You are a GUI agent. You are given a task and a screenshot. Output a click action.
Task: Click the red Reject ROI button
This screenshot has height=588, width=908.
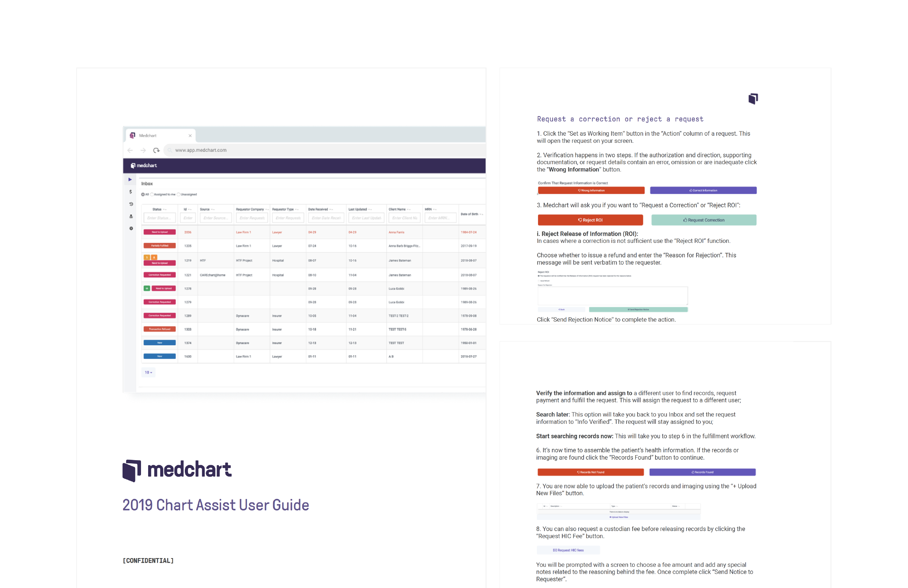[x=590, y=220]
